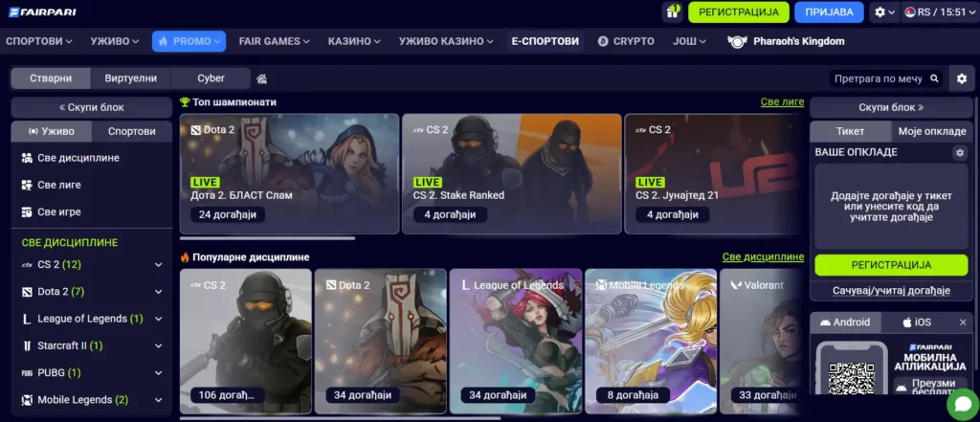Click the League of Legends sidebar icon
The height and width of the screenshot is (422, 980).
tap(26, 319)
